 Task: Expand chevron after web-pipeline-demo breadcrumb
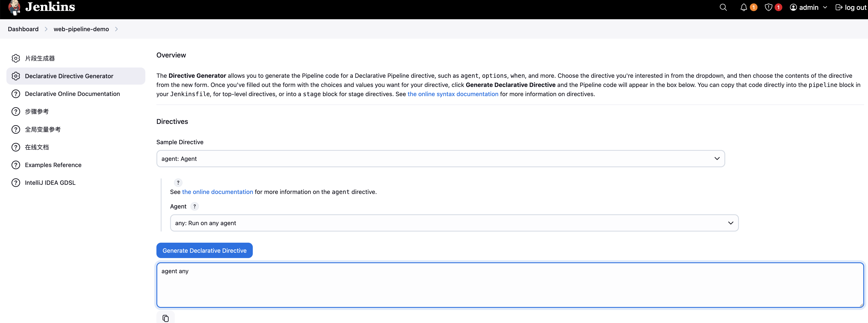[x=116, y=29]
